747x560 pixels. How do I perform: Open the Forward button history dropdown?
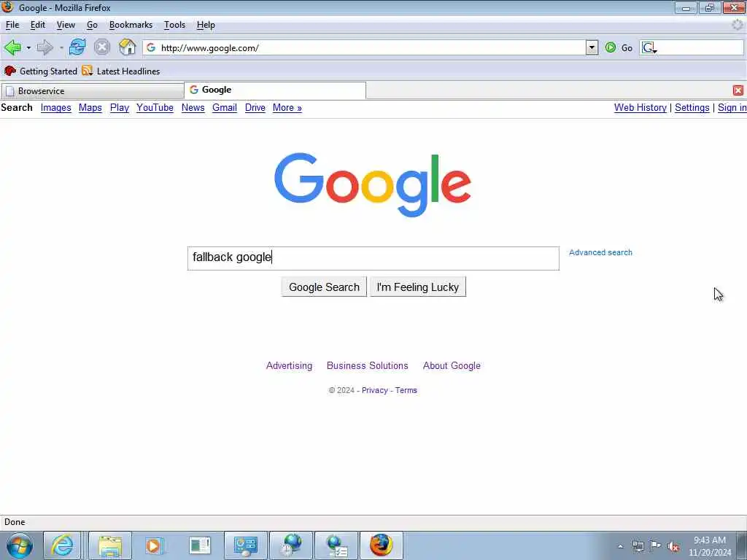61,47
